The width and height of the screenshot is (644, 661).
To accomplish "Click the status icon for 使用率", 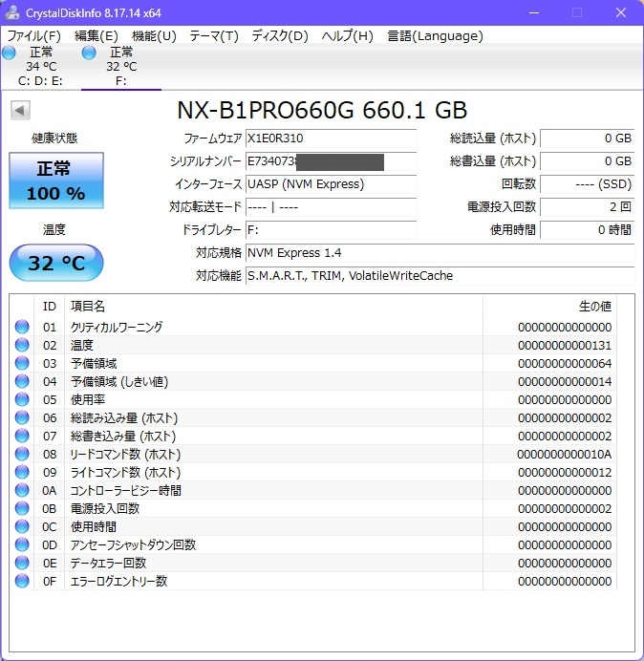I will coord(22,399).
